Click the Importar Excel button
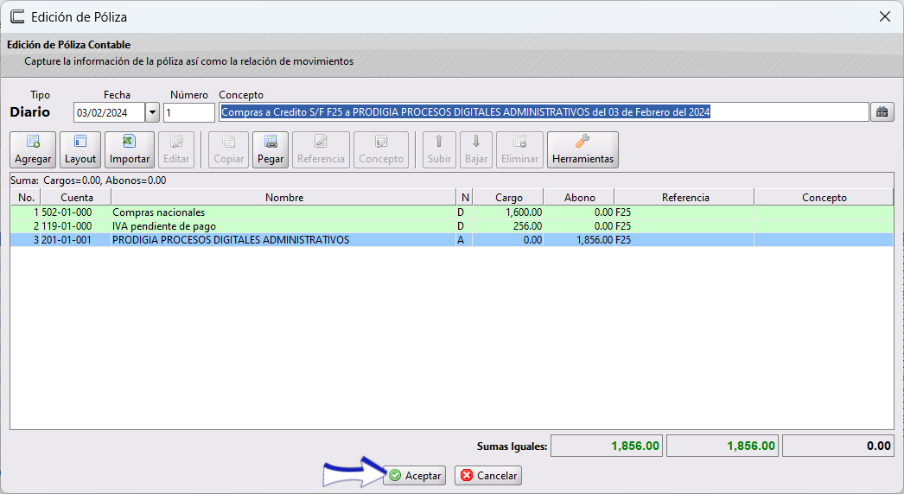 click(130, 150)
